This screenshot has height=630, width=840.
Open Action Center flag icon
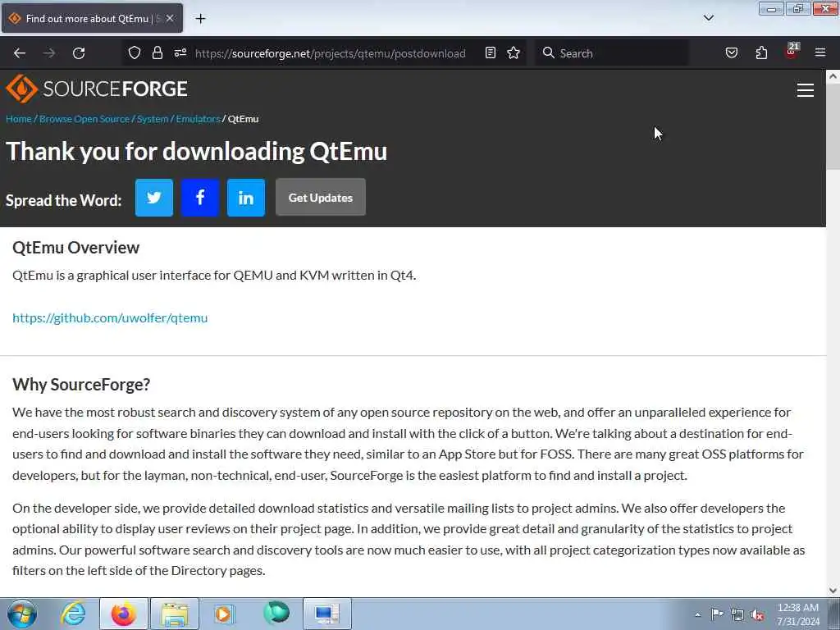point(717,614)
